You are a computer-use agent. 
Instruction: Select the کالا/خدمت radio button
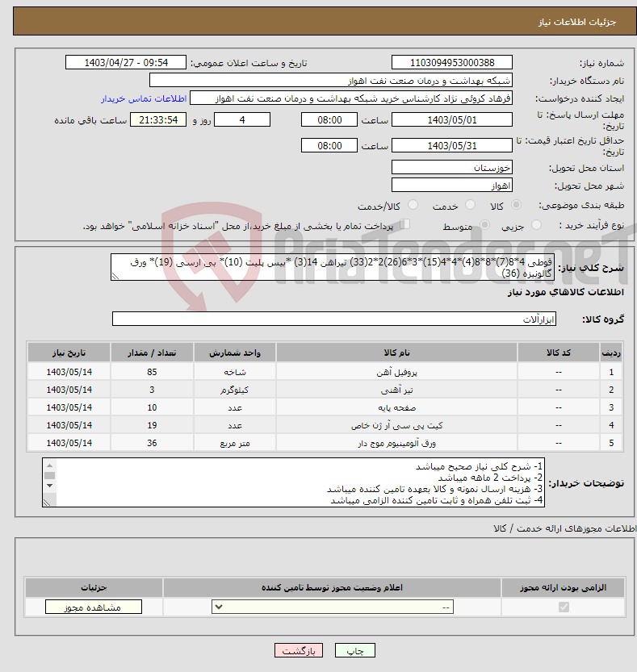click(413, 205)
